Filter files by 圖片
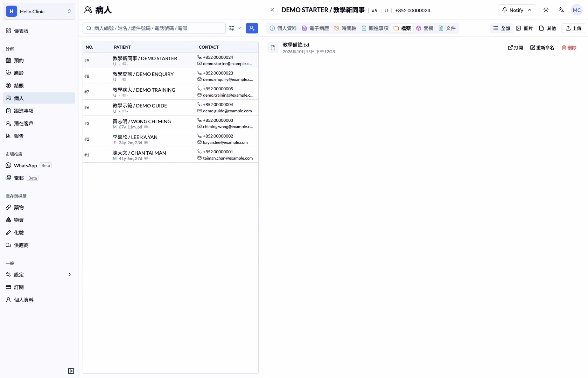588x378 pixels. pos(524,28)
